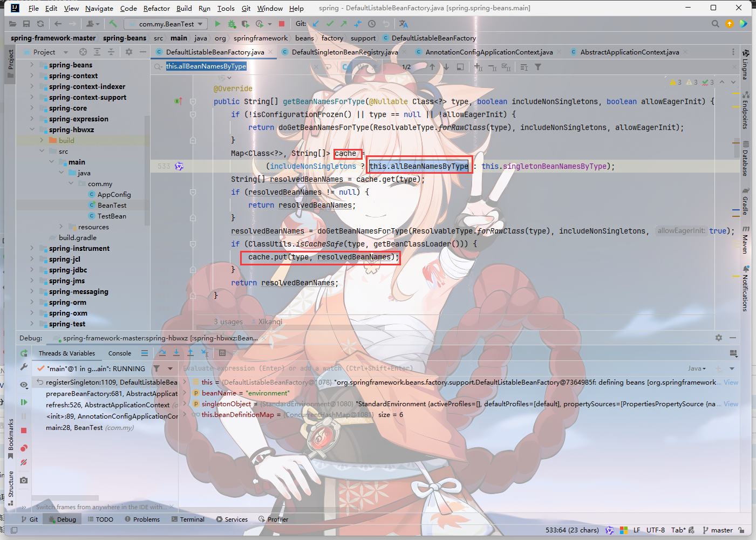
Task: Toggle match case Cc in search bar
Action: point(347,67)
